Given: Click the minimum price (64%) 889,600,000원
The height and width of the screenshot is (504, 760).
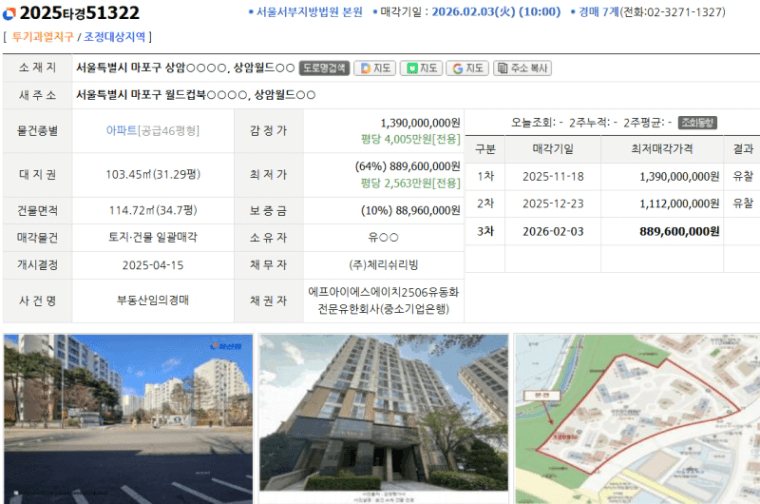Looking at the screenshot, I should [407, 166].
